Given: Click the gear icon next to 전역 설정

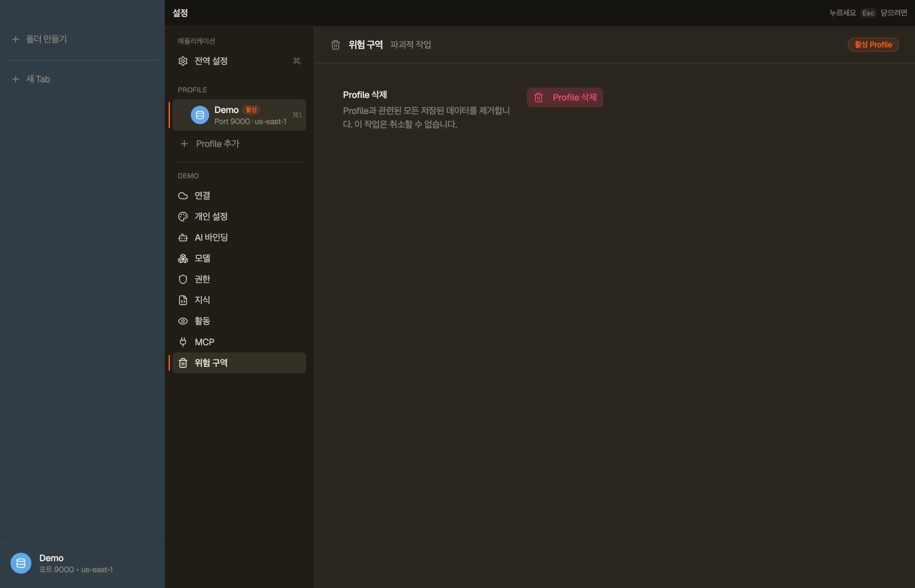Looking at the screenshot, I should (x=183, y=61).
